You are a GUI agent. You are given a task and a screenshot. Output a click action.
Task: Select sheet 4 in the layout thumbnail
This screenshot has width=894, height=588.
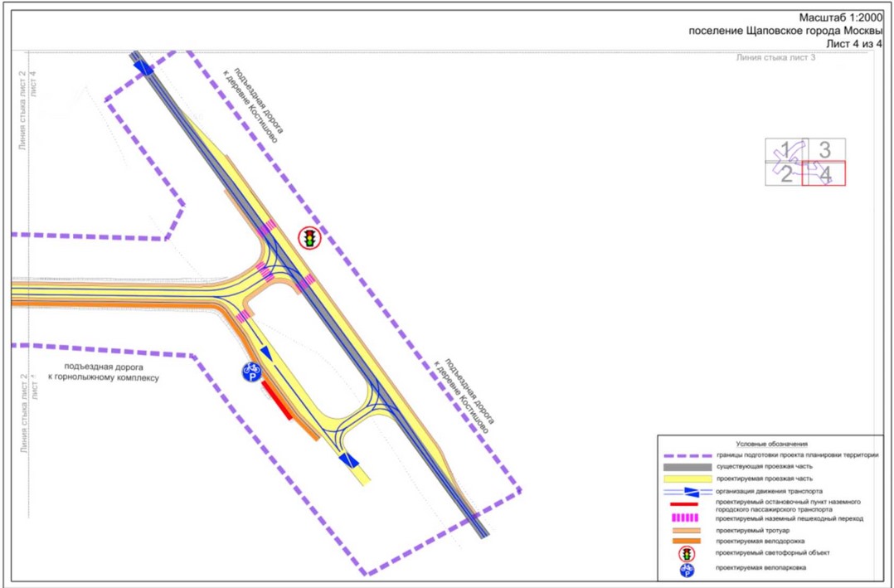(x=824, y=174)
